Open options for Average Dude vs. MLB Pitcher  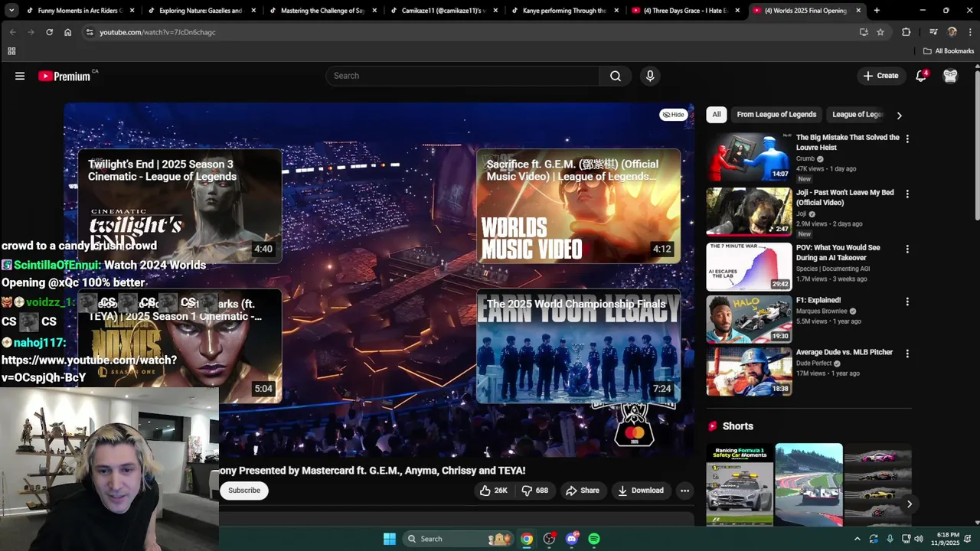coord(907,354)
